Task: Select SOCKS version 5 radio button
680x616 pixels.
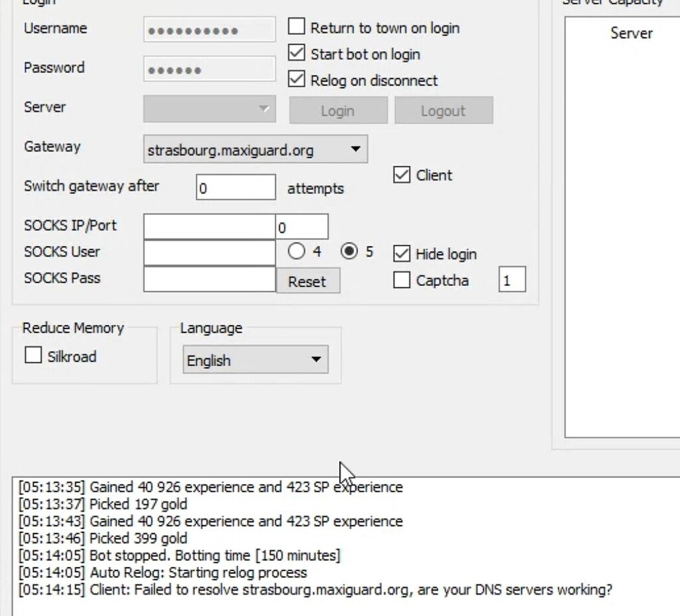Action: 349,251
